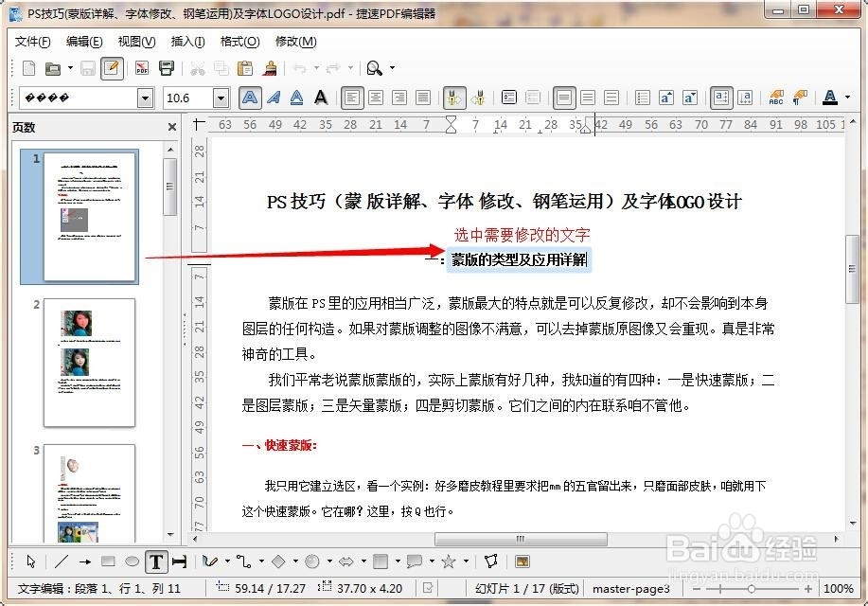Click the Paste icon in toolbar
The image size is (868, 606).
246,68
